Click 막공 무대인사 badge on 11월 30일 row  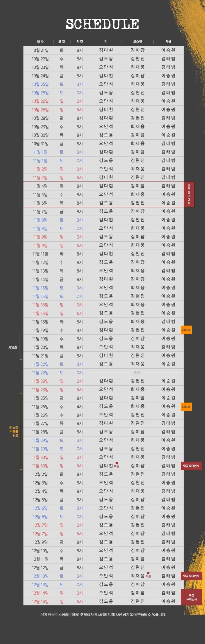pyautogui.click(x=191, y=466)
